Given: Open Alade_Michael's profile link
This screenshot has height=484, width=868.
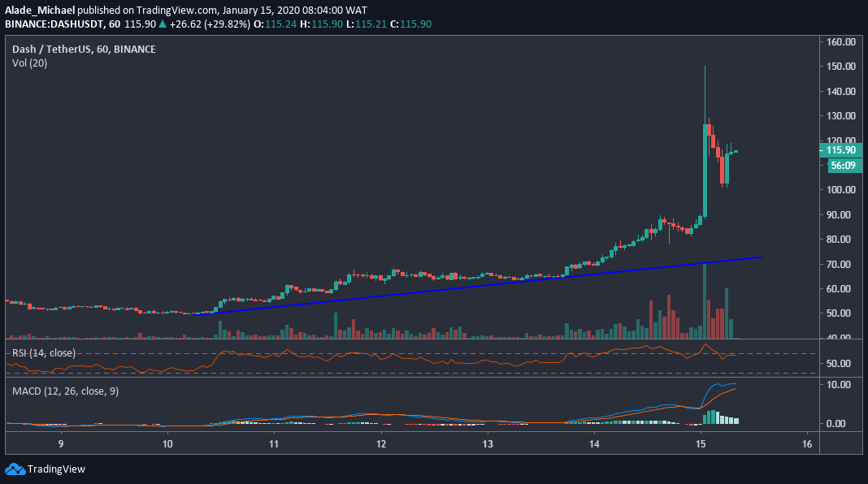Looking at the screenshot, I should tap(39, 10).
